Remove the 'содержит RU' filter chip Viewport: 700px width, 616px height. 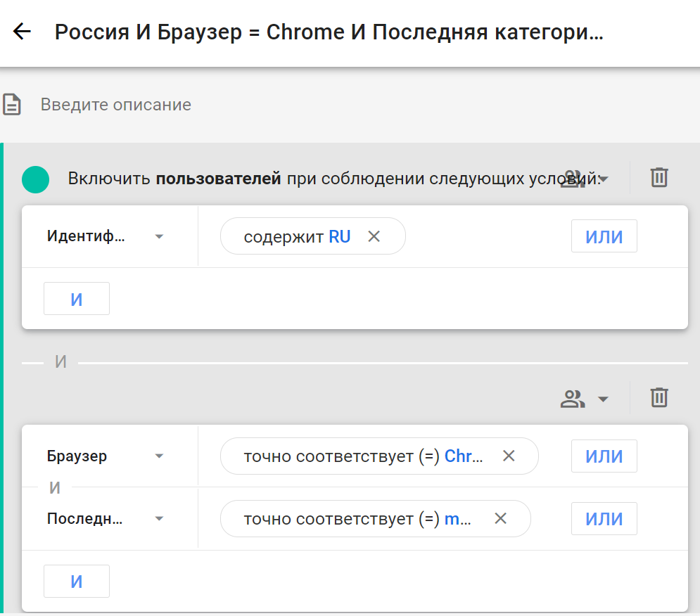click(374, 236)
